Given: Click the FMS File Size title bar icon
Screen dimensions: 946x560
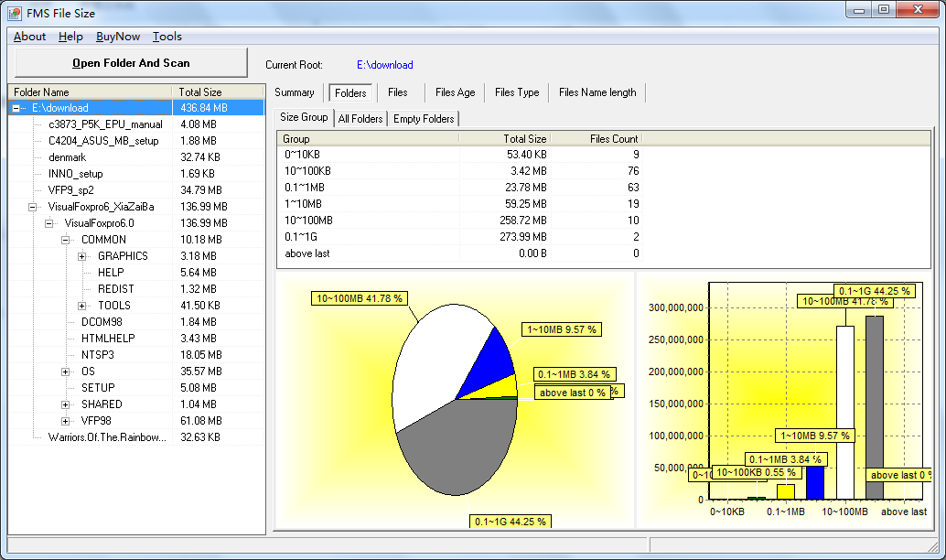Looking at the screenshot, I should 15,13.
